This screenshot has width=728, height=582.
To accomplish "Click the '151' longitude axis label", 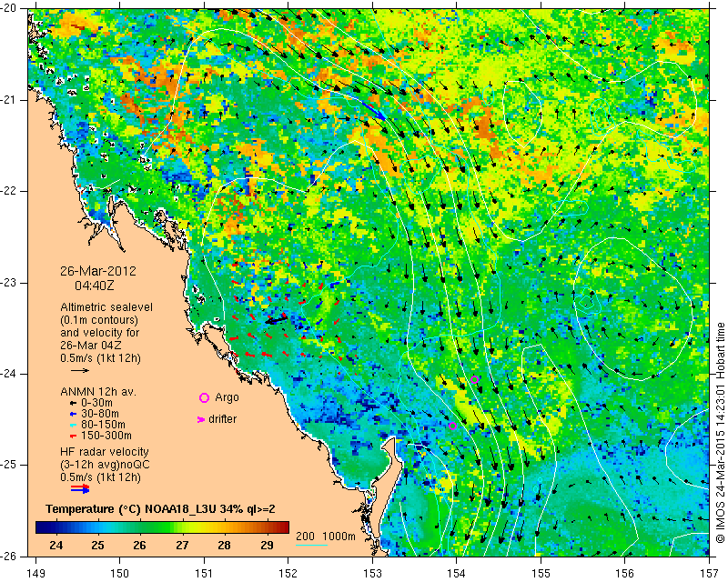I will click(204, 573).
